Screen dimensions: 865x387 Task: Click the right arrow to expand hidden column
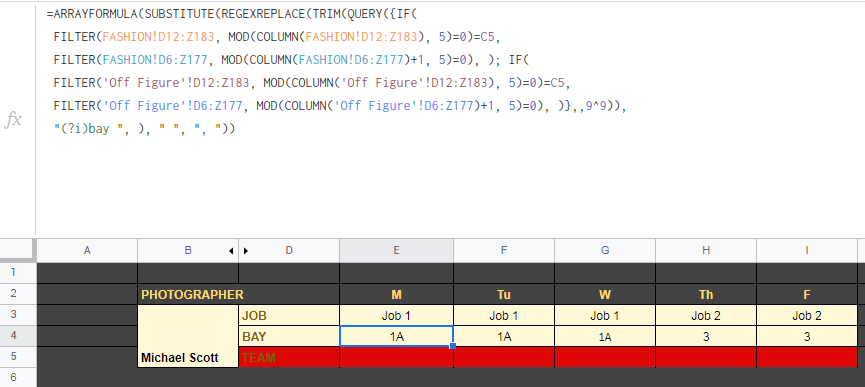point(245,251)
